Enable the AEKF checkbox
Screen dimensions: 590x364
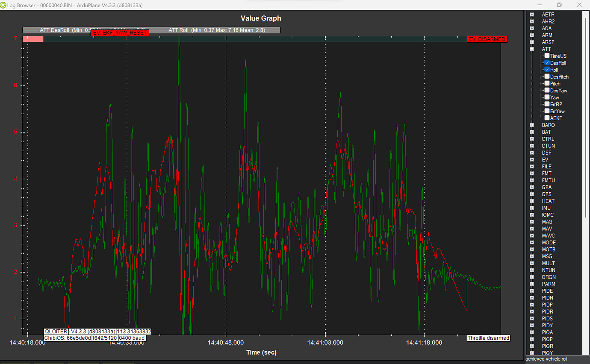(546, 118)
